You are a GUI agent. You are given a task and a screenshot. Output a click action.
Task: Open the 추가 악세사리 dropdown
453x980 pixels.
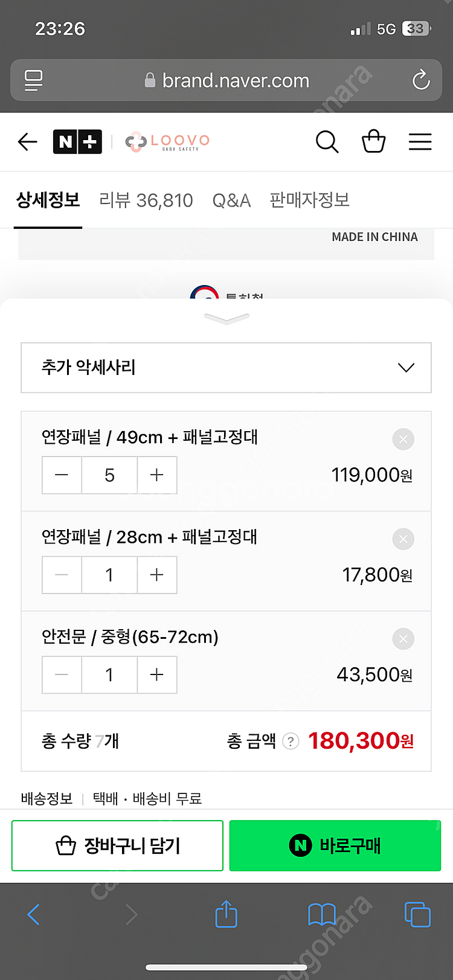tap(226, 368)
